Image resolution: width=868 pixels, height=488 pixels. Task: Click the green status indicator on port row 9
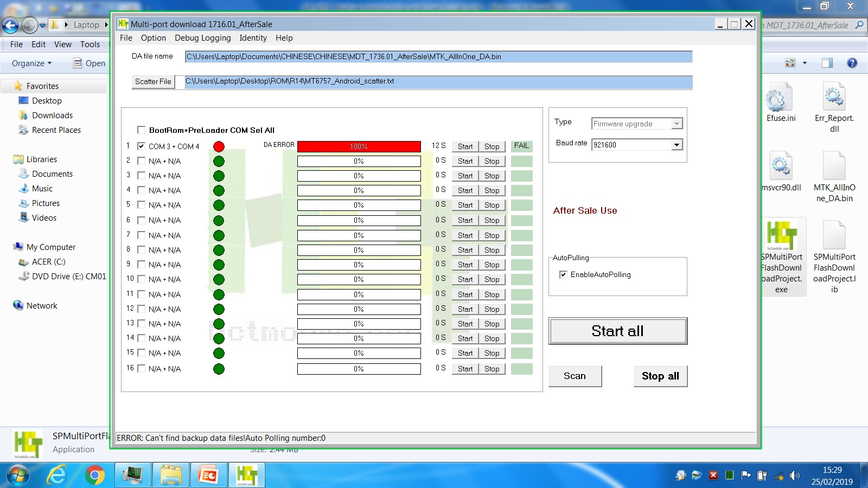tap(219, 265)
